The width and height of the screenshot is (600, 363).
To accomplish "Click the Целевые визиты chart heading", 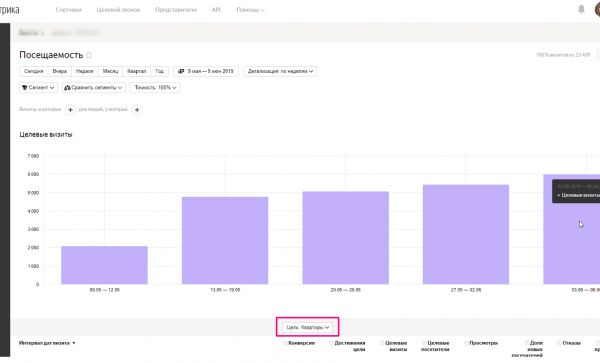I will pos(46,135).
